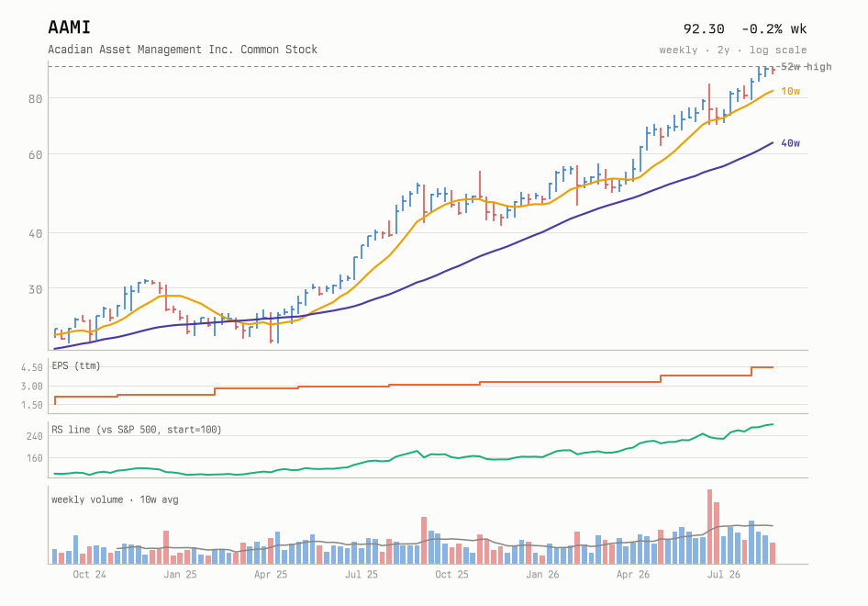Click the weekly · 2y · log scale caption

coord(733,50)
